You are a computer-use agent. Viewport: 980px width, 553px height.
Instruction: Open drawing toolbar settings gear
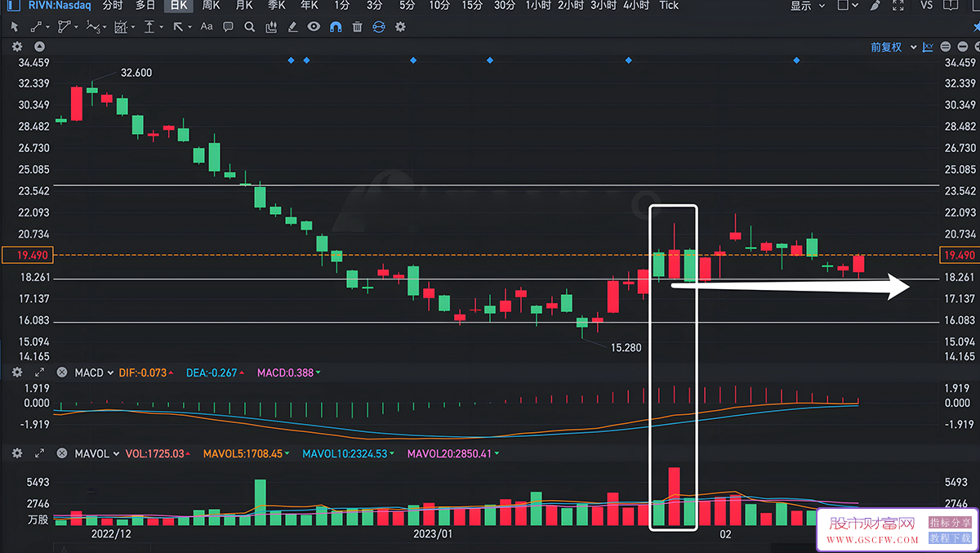[x=400, y=27]
